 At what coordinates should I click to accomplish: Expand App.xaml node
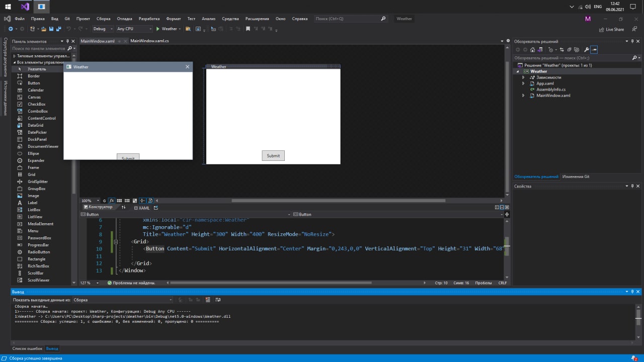tap(523, 83)
